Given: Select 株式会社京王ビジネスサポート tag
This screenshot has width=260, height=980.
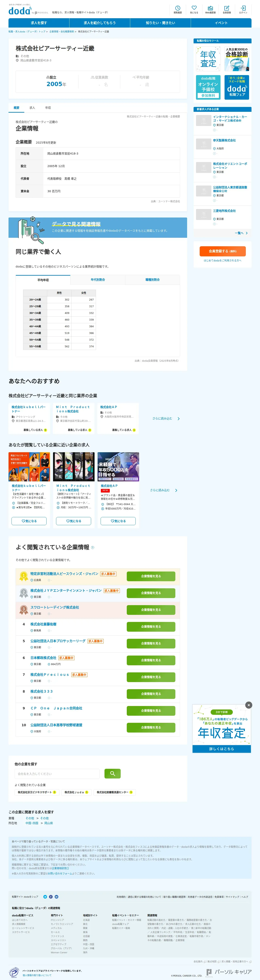Looking at the screenshot, I should 36,792.
